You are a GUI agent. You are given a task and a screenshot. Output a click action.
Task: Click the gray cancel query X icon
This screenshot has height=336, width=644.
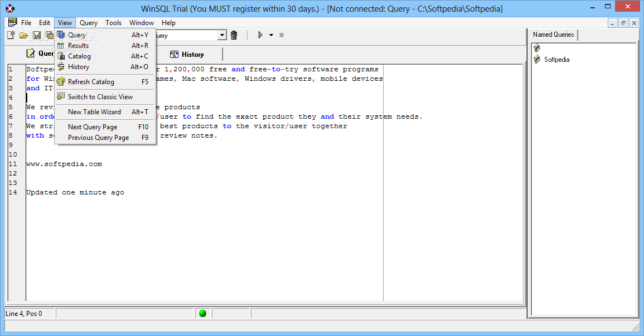point(282,35)
